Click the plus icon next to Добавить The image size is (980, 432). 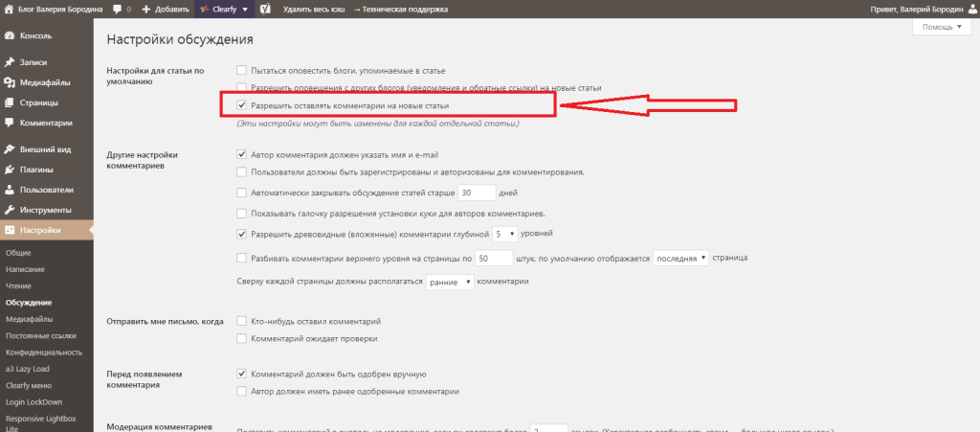point(146,10)
